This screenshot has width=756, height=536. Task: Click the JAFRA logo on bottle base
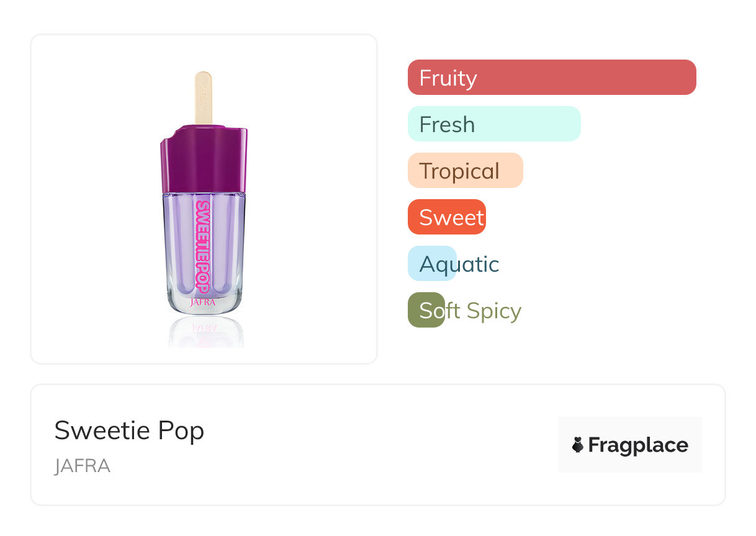[x=203, y=303]
